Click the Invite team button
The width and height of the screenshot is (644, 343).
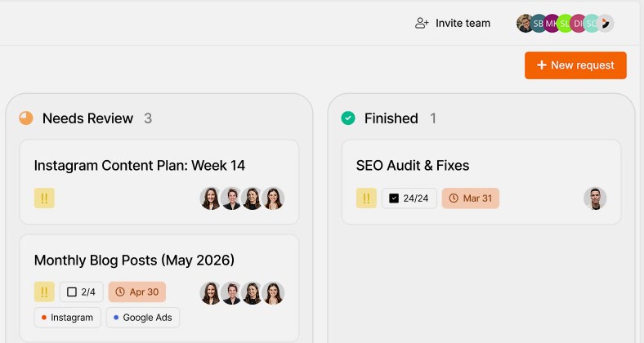[453, 24]
